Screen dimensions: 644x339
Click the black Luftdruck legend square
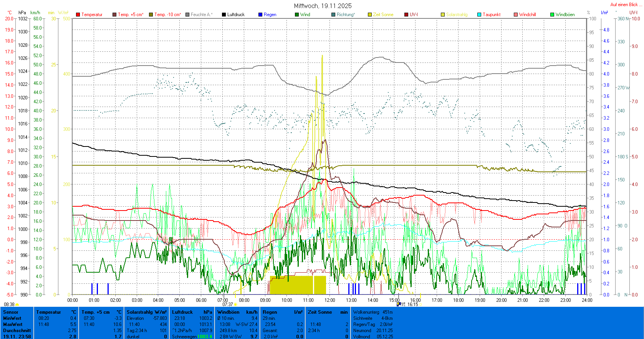[224, 15]
